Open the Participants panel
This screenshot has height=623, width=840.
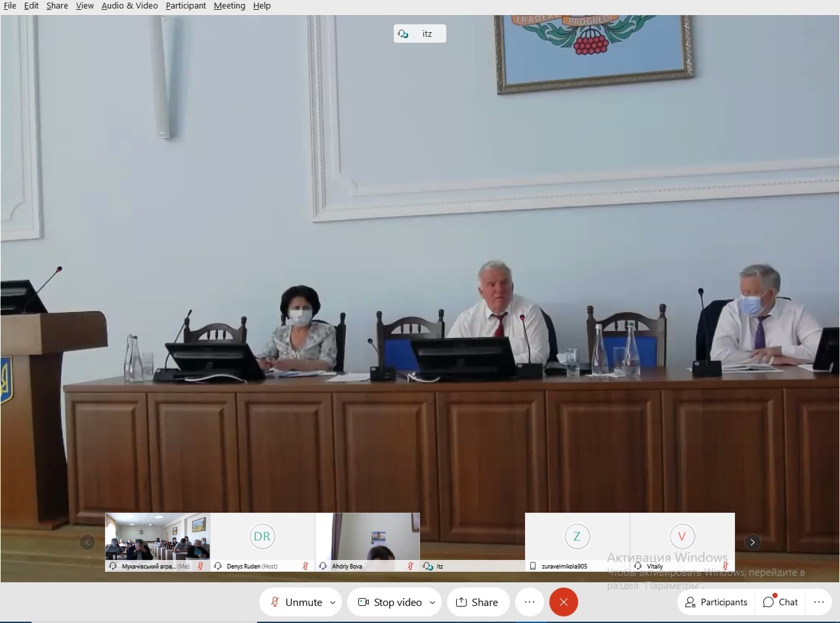pos(716,602)
